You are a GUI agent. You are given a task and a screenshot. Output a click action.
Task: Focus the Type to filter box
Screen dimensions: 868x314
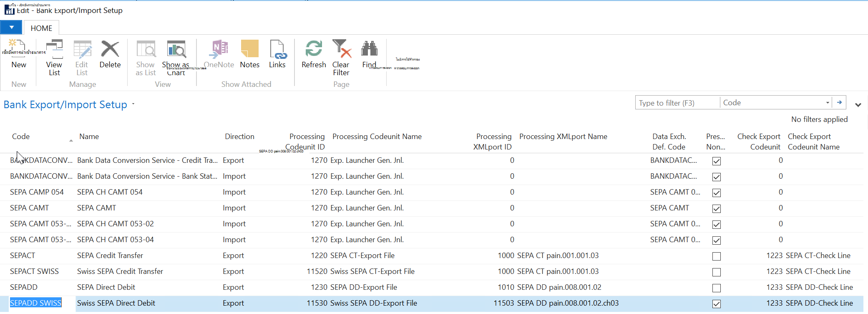(678, 103)
